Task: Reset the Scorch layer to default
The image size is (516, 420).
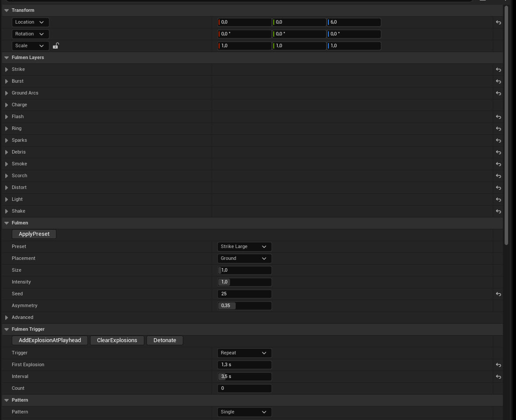Action: (498, 176)
